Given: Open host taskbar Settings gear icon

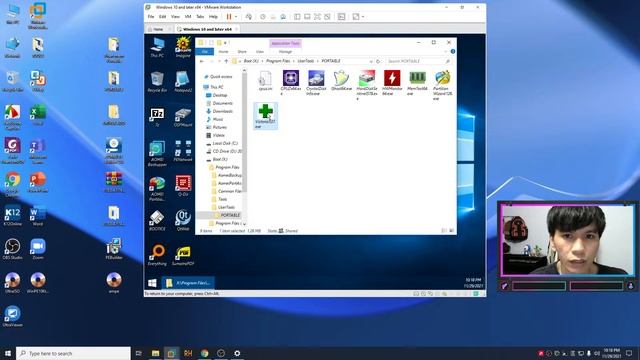Looking at the screenshot, I should coord(237,353).
